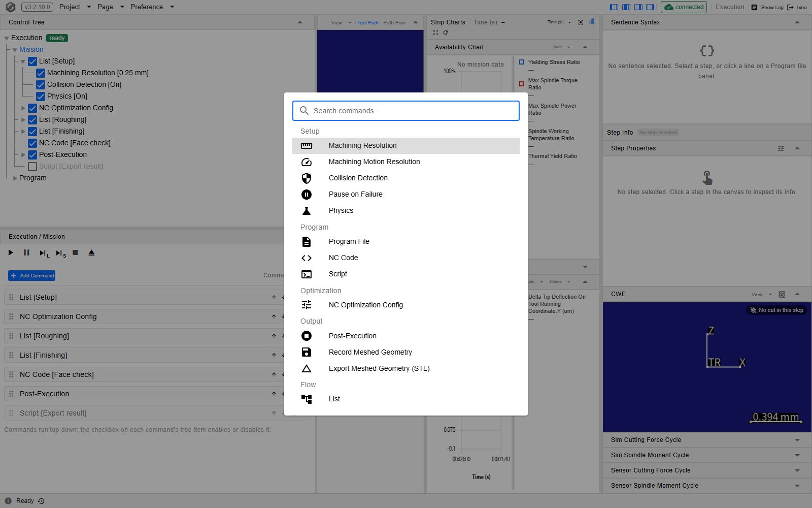Choose Machining Motion Resolution speedometer icon

click(307, 162)
